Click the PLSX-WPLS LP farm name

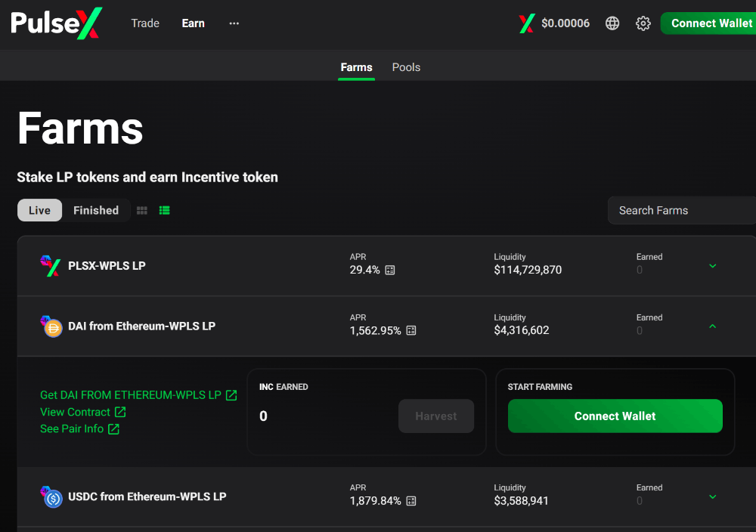[x=107, y=266]
